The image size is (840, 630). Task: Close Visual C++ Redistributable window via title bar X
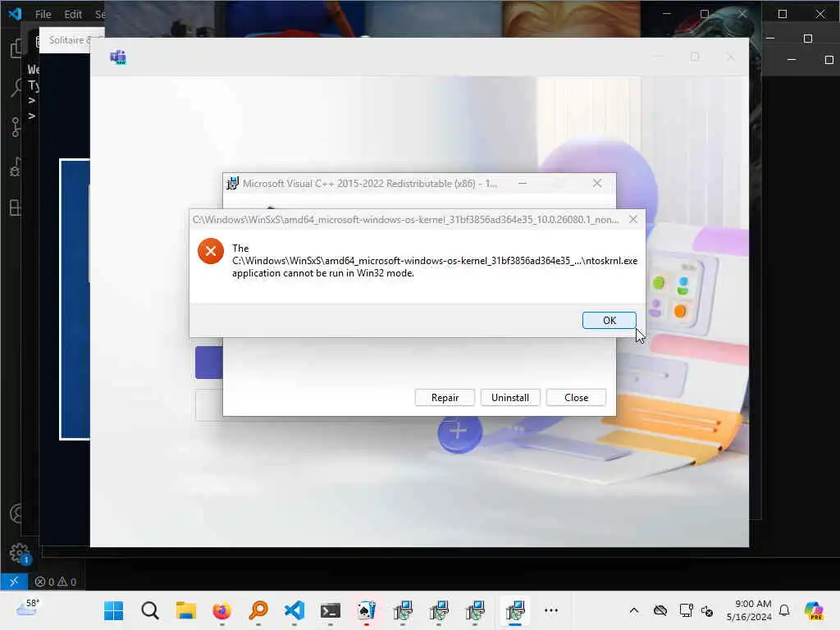(597, 183)
